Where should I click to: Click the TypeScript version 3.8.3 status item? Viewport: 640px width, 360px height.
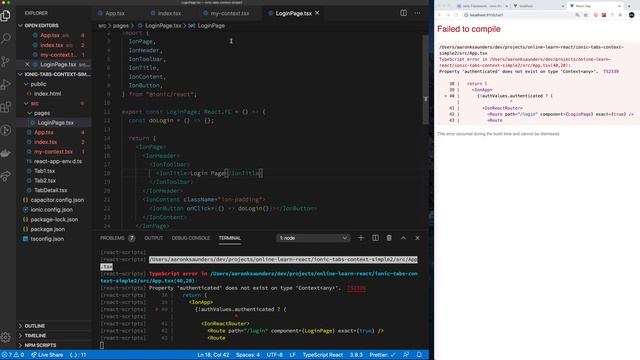[356, 355]
